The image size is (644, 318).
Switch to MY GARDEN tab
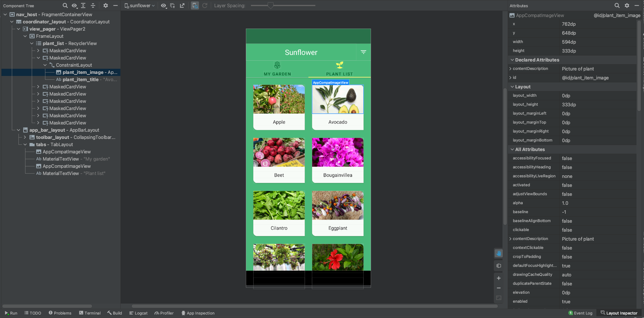(278, 69)
